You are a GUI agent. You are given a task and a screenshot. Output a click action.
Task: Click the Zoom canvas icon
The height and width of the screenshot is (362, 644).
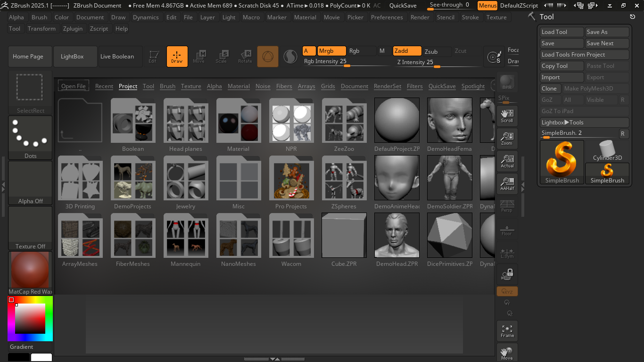point(507,138)
